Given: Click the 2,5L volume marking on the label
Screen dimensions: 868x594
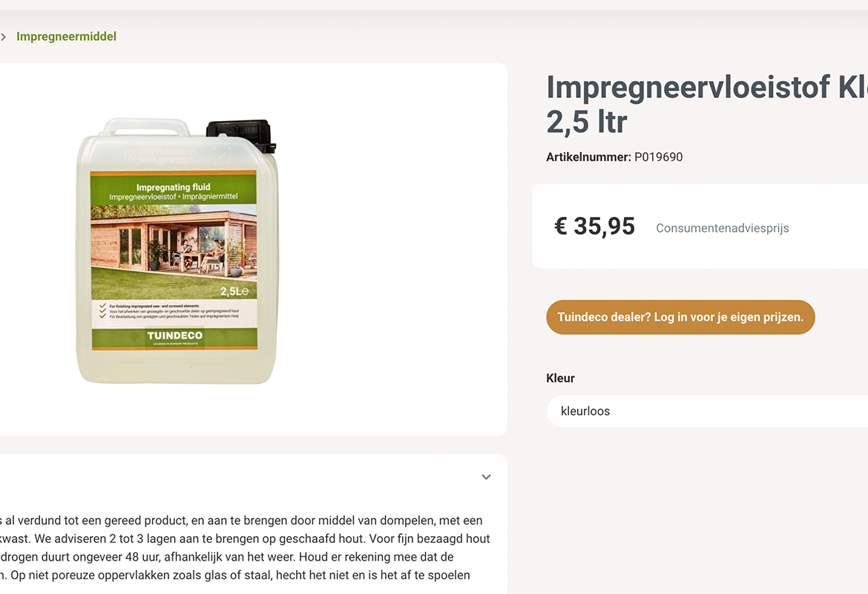Looking at the screenshot, I should point(234,291).
